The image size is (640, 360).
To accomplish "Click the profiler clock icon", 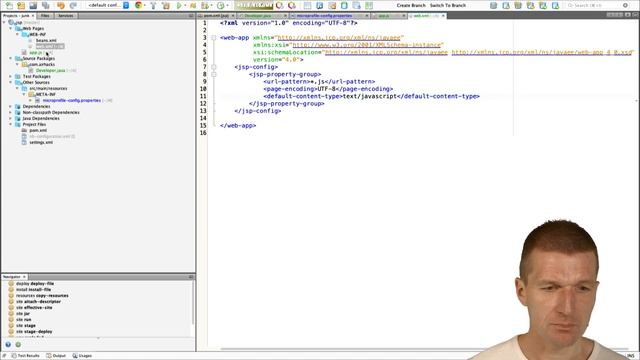I will tap(220, 5).
